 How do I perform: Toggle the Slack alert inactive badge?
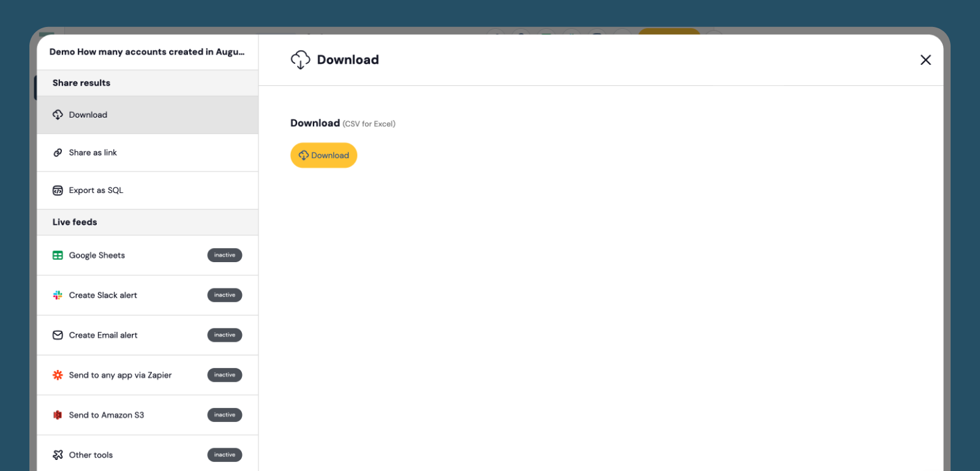pyautogui.click(x=225, y=295)
